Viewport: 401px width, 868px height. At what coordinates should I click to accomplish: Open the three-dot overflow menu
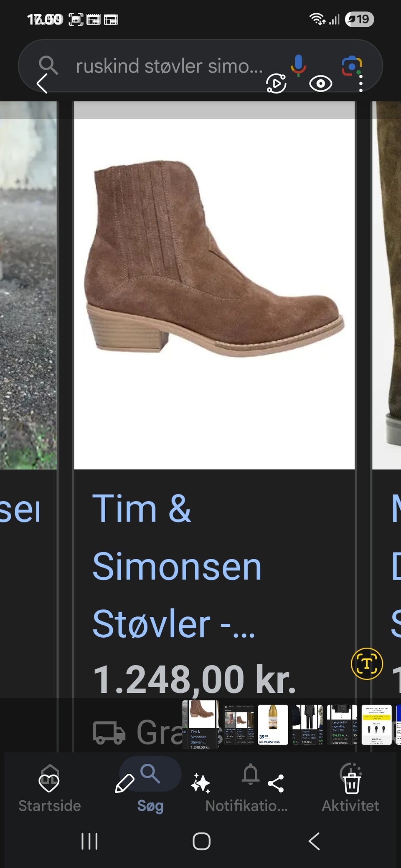pos(360,83)
